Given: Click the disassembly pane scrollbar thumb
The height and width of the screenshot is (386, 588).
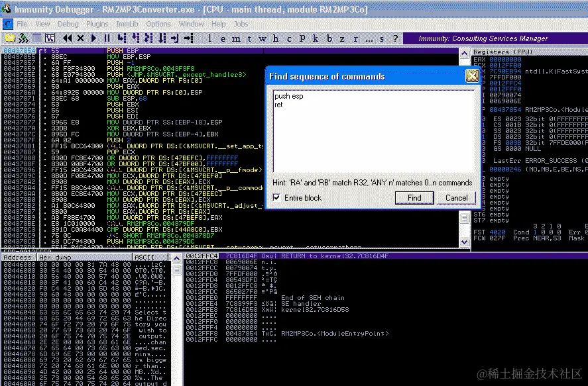Looking at the screenshot, I should [464, 218].
